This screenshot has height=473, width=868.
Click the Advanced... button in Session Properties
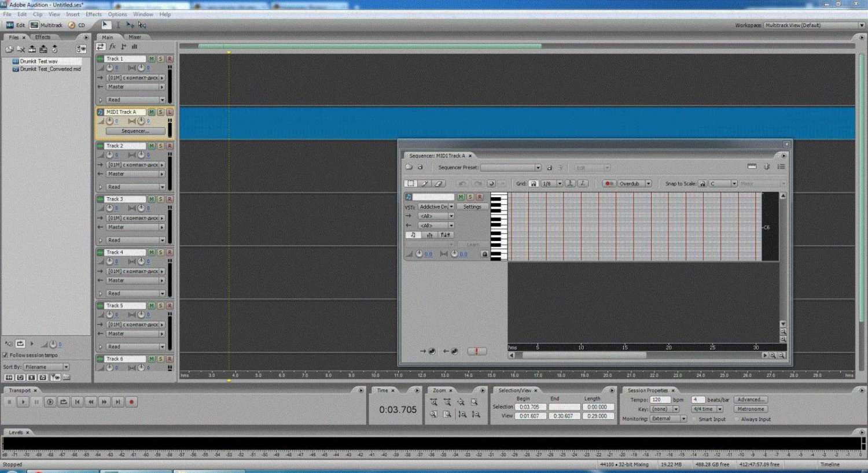[x=751, y=400]
